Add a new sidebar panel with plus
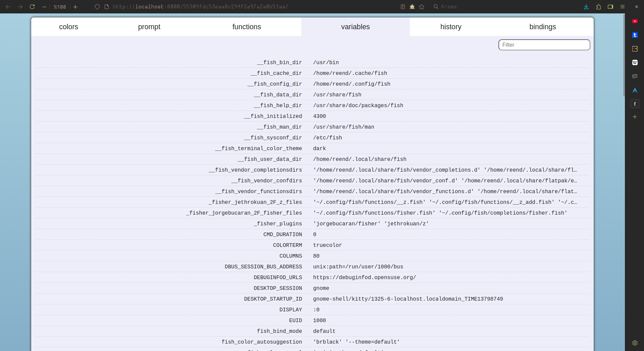Screen dimensions: 644x351 click(x=635, y=117)
